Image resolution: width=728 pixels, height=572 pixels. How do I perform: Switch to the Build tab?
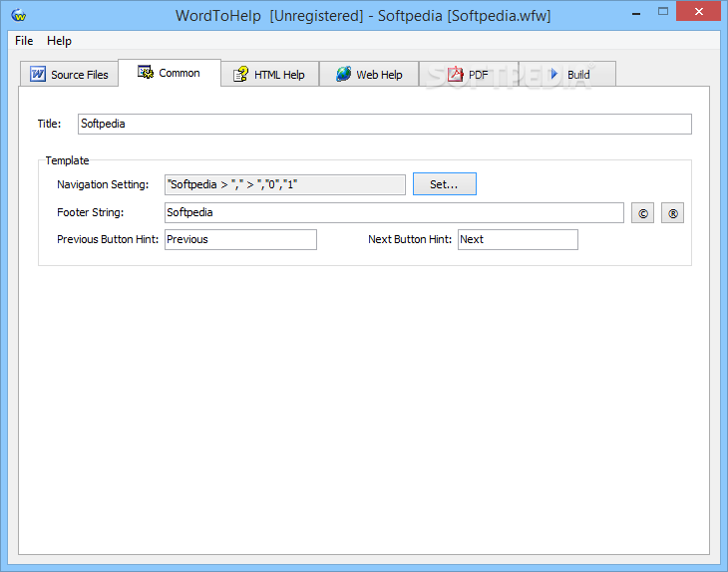pos(567,74)
